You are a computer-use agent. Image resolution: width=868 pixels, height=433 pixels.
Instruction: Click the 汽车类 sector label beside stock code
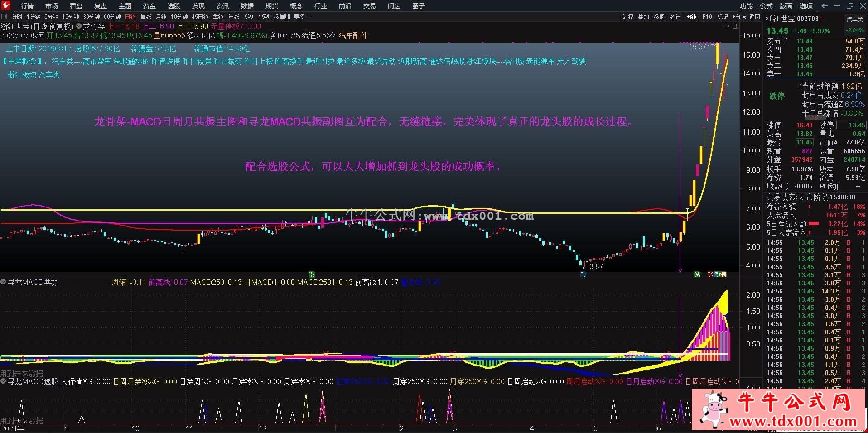click(x=855, y=19)
